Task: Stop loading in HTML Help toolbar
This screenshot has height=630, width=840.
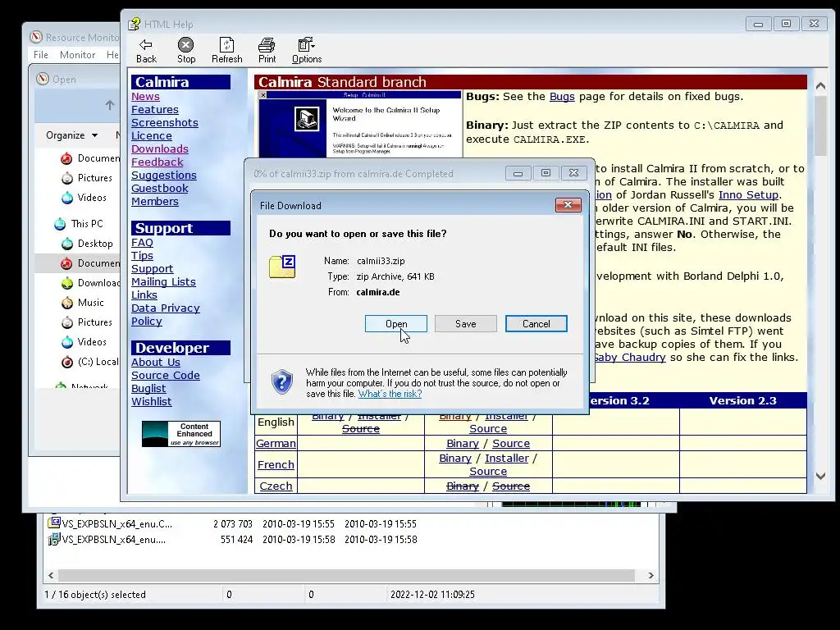Action: click(x=186, y=51)
